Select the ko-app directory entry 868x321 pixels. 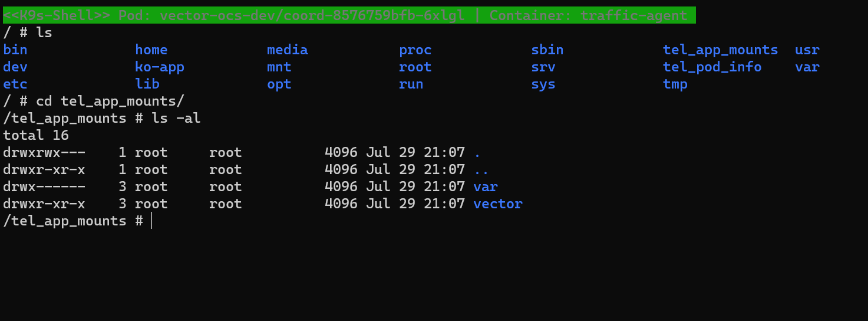(160, 67)
